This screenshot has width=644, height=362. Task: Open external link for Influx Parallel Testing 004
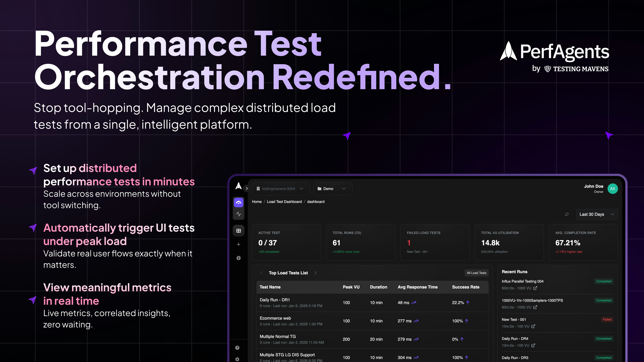(x=535, y=288)
